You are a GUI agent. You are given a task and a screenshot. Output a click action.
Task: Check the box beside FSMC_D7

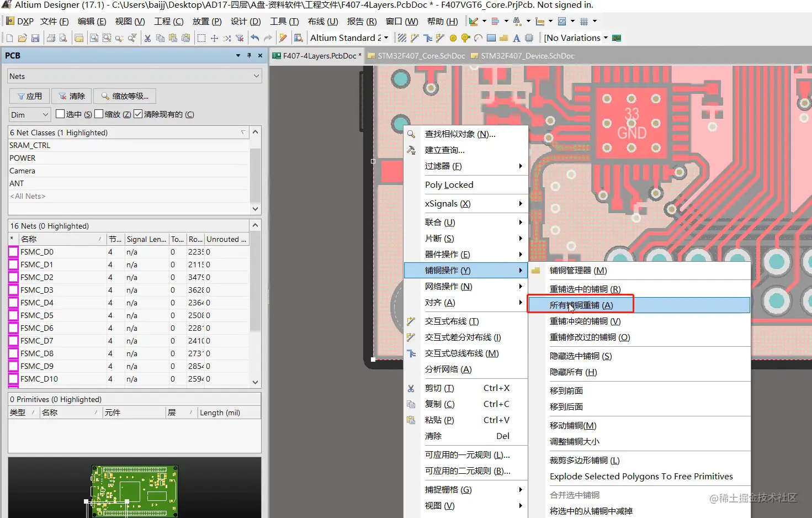[x=13, y=341]
